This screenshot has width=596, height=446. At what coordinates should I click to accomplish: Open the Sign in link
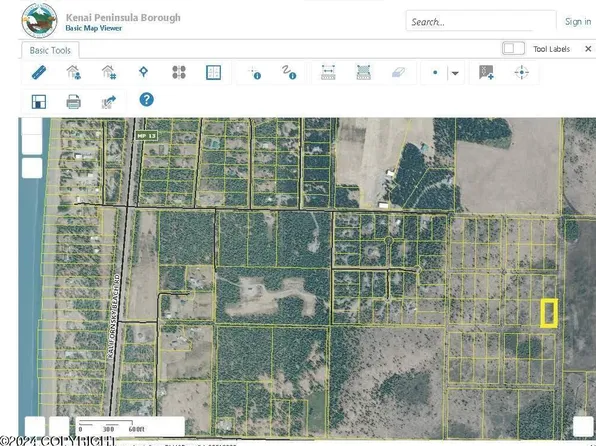[x=578, y=22]
